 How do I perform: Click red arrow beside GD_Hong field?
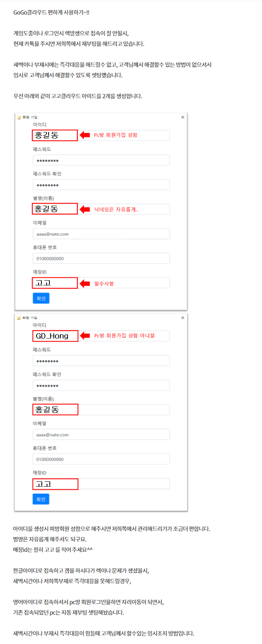pyautogui.click(x=85, y=336)
